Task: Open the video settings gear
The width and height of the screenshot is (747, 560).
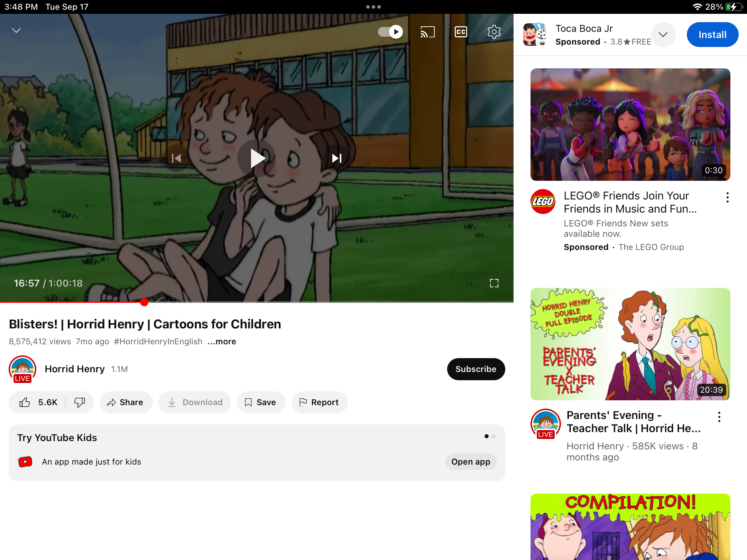Action: point(494,32)
